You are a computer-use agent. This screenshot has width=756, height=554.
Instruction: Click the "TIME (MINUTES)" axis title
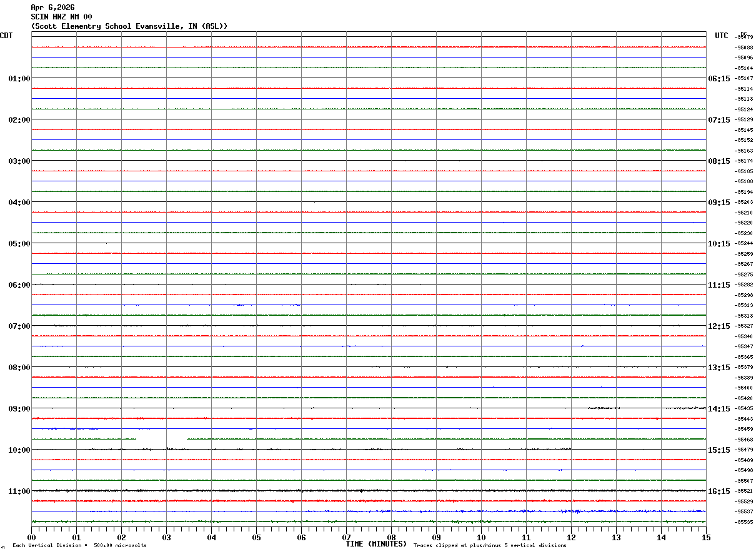[376, 544]
